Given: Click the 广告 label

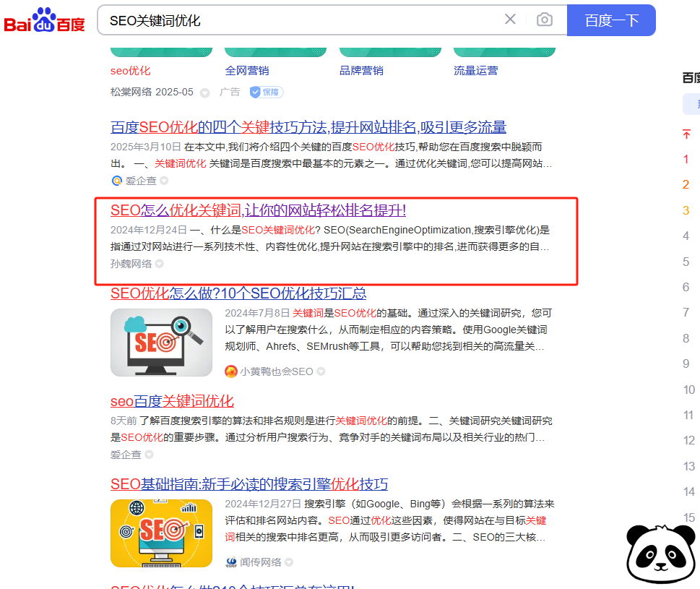Looking at the screenshot, I should pos(230,92).
